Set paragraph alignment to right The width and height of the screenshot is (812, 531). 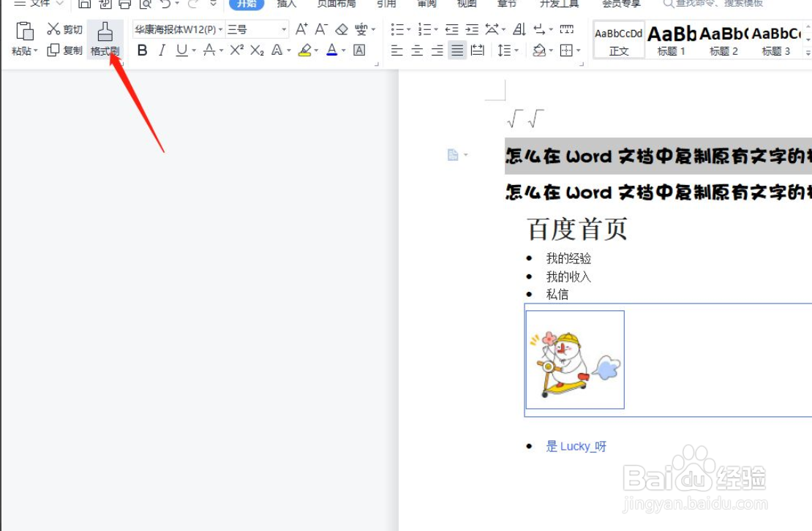(437, 50)
